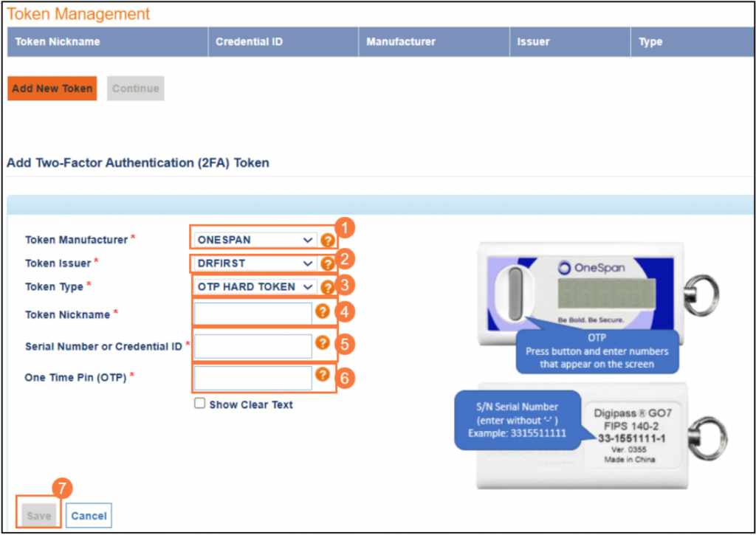Click help icon beside One Time Pin field
The image size is (756, 535).
(321, 375)
